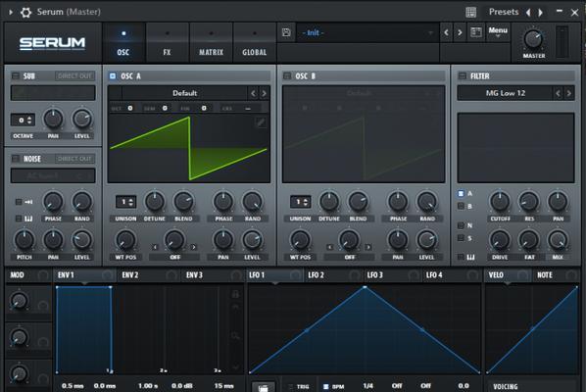The height and width of the screenshot is (392, 586).
Task: Click next OSC B warp mode arrow
Action: 368,247
